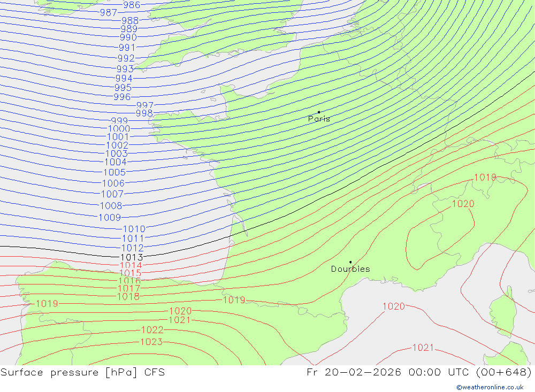Click the 1005 pressure label
Image resolution: width=535 pixels, height=392 pixels.
114,172
